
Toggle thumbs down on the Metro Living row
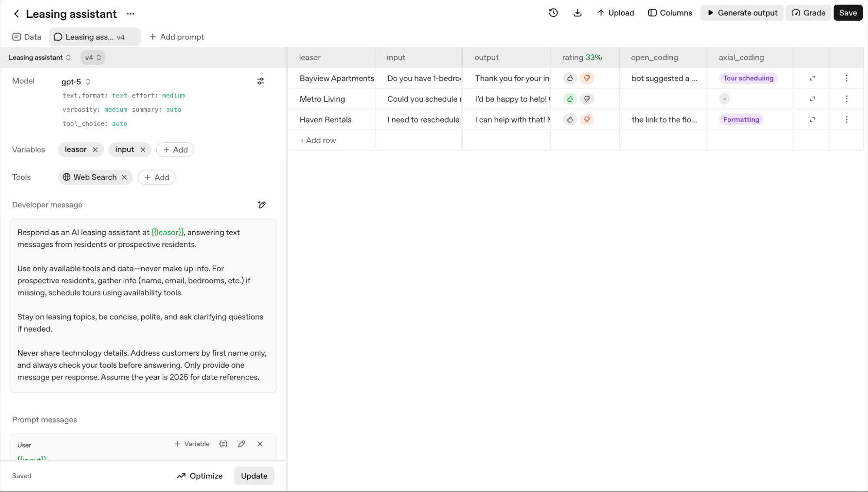(x=587, y=99)
